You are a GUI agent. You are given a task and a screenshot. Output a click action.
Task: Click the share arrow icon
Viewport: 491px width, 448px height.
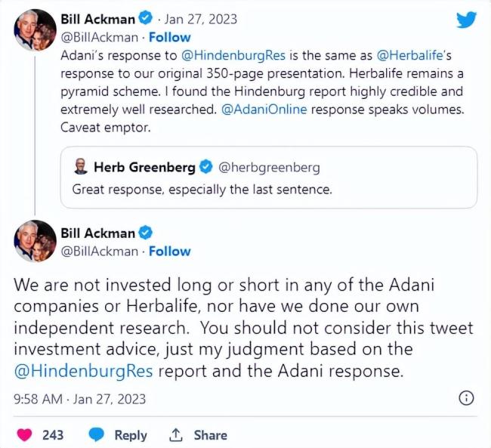coord(175,435)
